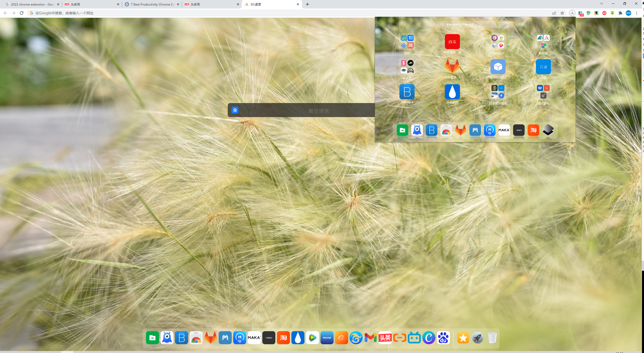The image size is (644, 353).
Task: Click the xukang-a B icon in popup
Action: pyautogui.click(x=407, y=92)
